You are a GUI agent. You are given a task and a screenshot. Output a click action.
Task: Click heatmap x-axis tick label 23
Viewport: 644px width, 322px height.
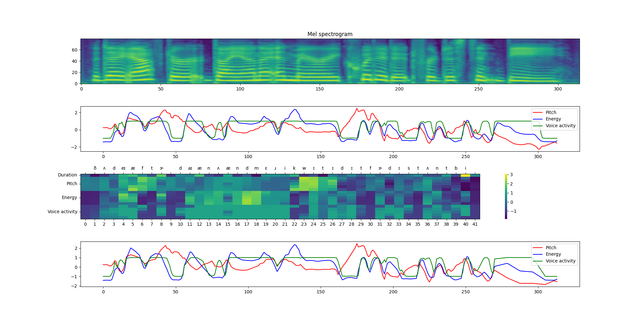pyautogui.click(x=304, y=224)
